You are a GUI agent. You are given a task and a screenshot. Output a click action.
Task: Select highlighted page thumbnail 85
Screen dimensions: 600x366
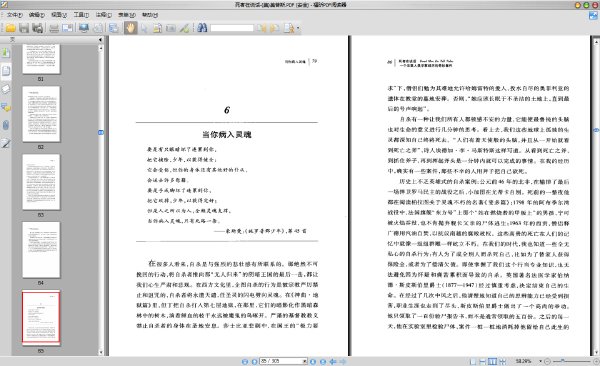coord(41,317)
